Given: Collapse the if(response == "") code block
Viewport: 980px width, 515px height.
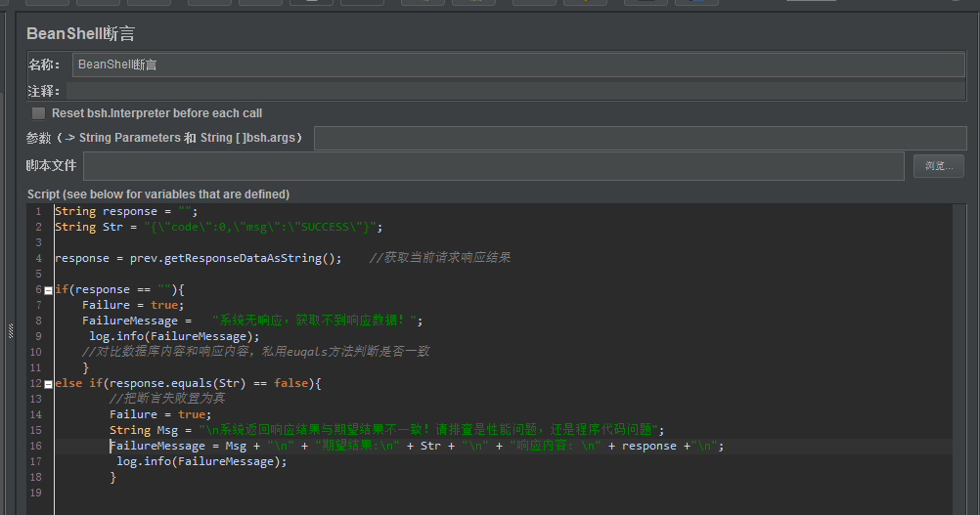Looking at the screenshot, I should (48, 290).
